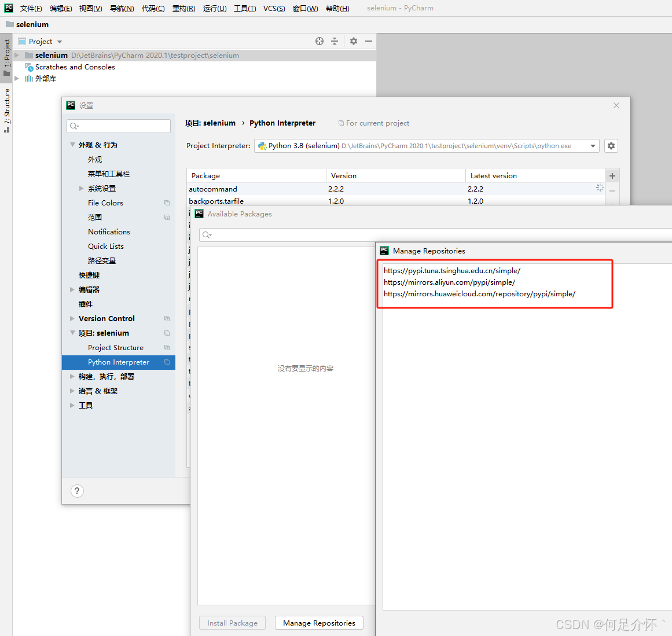Viewport: 672px width, 636px height.
Task: Open the 编辑(E) menu
Action: click(60, 8)
